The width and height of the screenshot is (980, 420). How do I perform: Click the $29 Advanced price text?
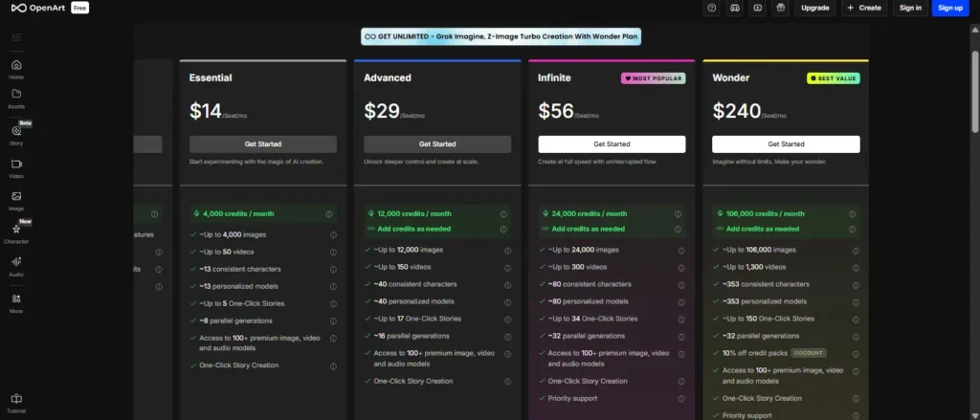[x=381, y=111]
